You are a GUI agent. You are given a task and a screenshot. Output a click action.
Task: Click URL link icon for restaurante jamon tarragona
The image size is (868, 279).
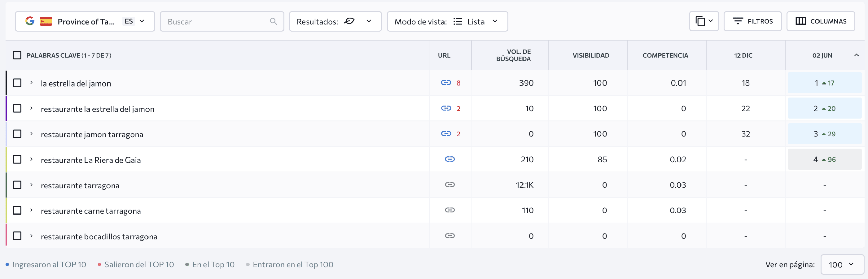[x=446, y=133]
